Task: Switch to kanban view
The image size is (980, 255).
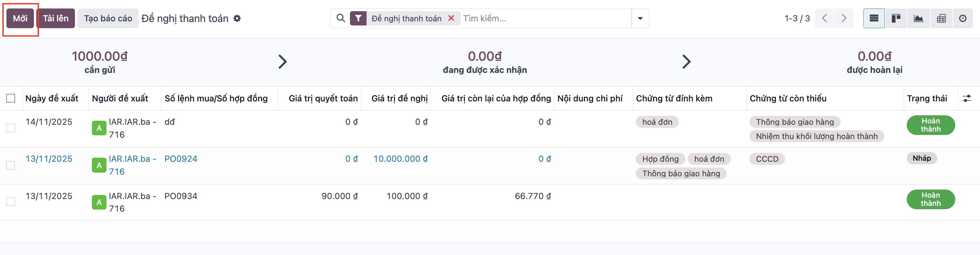Action: coord(896,18)
